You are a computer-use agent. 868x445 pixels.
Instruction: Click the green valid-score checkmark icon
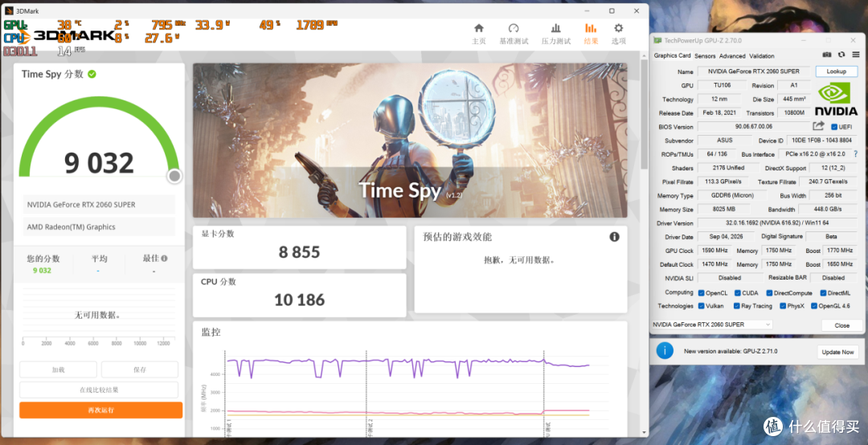[92, 74]
